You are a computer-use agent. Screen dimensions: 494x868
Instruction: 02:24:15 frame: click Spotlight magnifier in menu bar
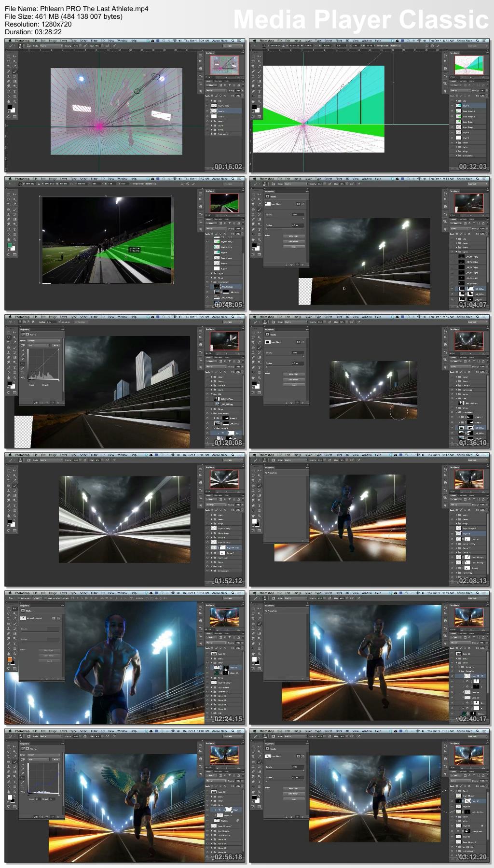pyautogui.click(x=233, y=593)
